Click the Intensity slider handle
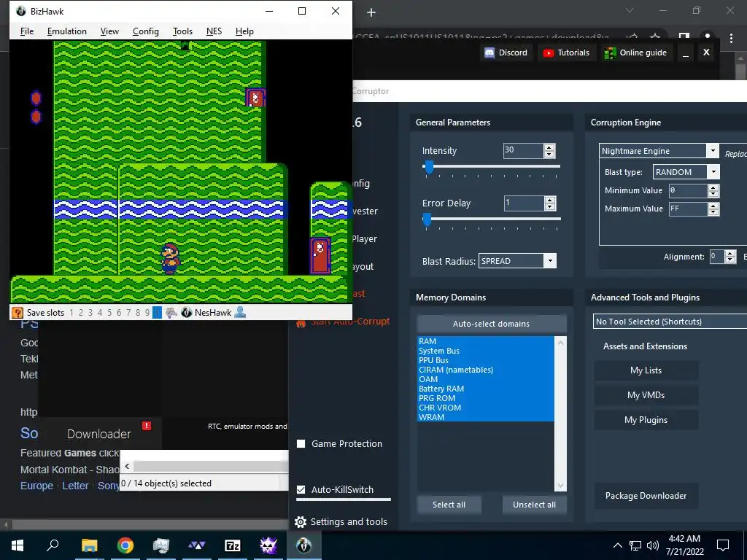Image resolution: width=747 pixels, height=560 pixels. 429,167
